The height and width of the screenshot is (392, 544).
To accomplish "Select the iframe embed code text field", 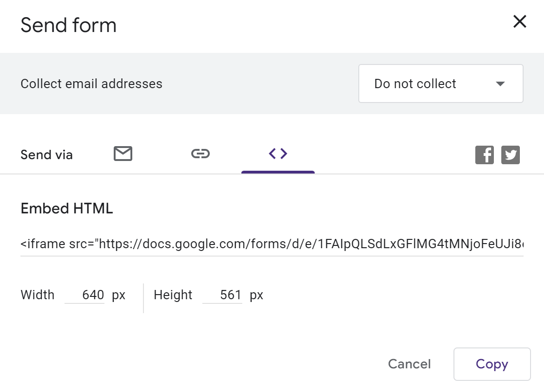I will 272,244.
